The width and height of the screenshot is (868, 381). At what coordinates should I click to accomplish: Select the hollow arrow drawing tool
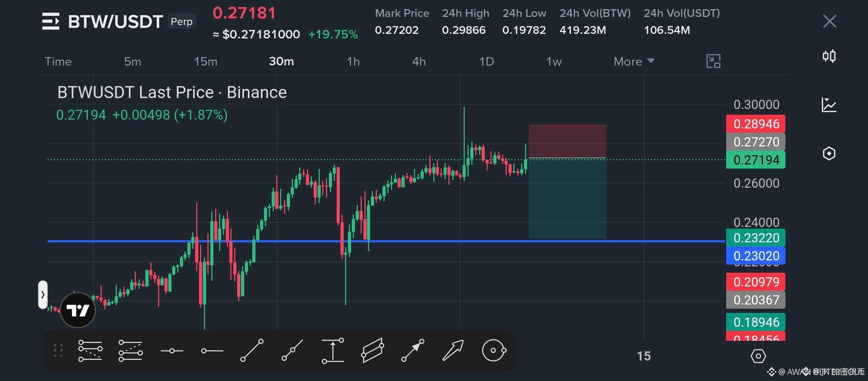pyautogui.click(x=453, y=350)
